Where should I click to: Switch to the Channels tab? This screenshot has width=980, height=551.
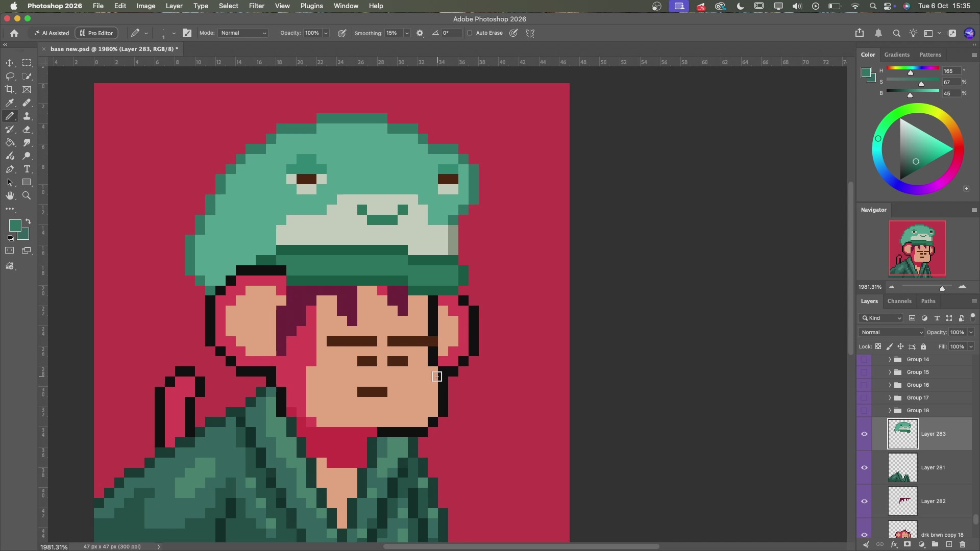tap(899, 302)
